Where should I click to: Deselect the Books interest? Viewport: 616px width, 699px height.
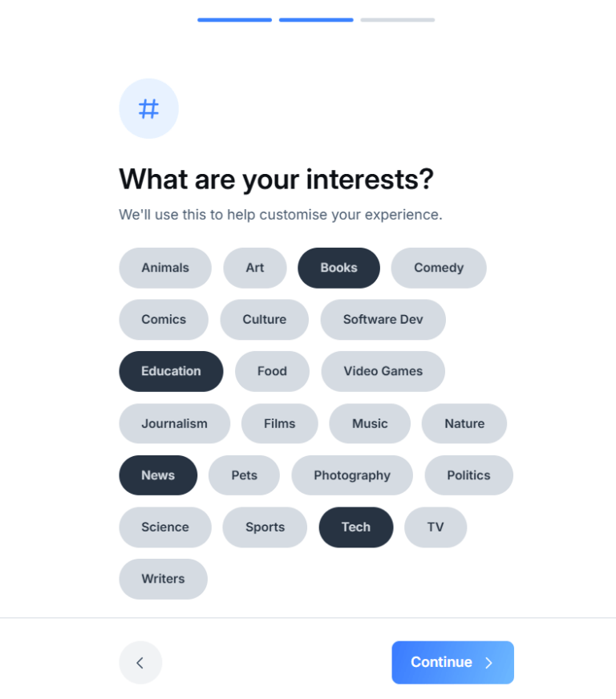338,268
